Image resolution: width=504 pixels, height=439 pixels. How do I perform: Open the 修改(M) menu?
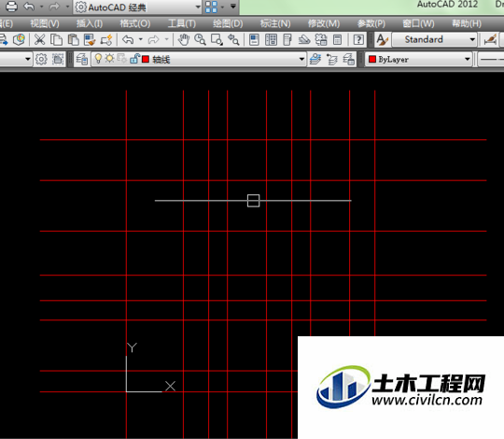(x=324, y=23)
